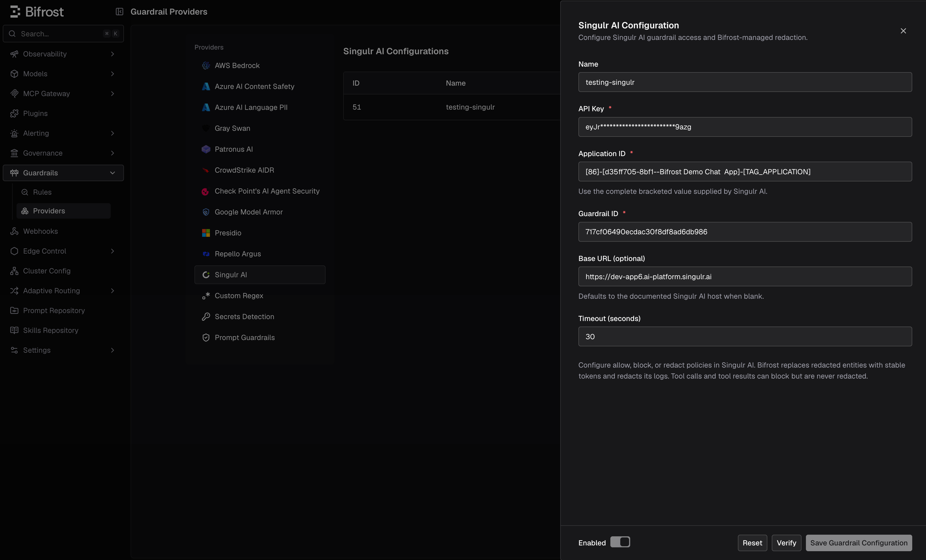Select the Gray Swan provider
This screenshot has width=926, height=560.
pos(260,129)
